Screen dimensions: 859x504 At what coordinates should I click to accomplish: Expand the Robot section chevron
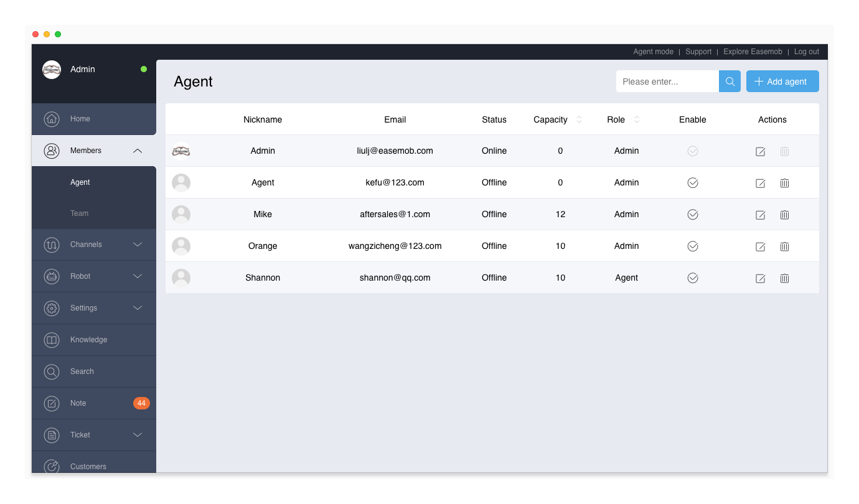[x=138, y=276]
